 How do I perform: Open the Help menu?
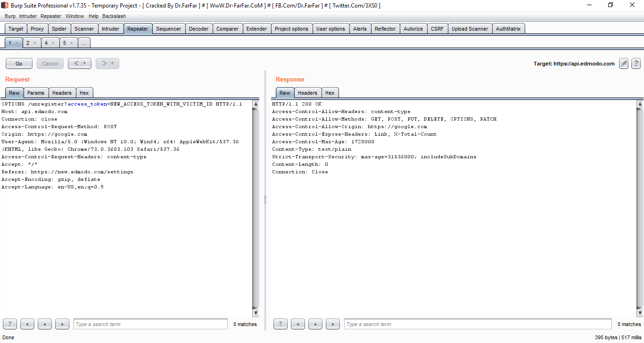(x=93, y=16)
